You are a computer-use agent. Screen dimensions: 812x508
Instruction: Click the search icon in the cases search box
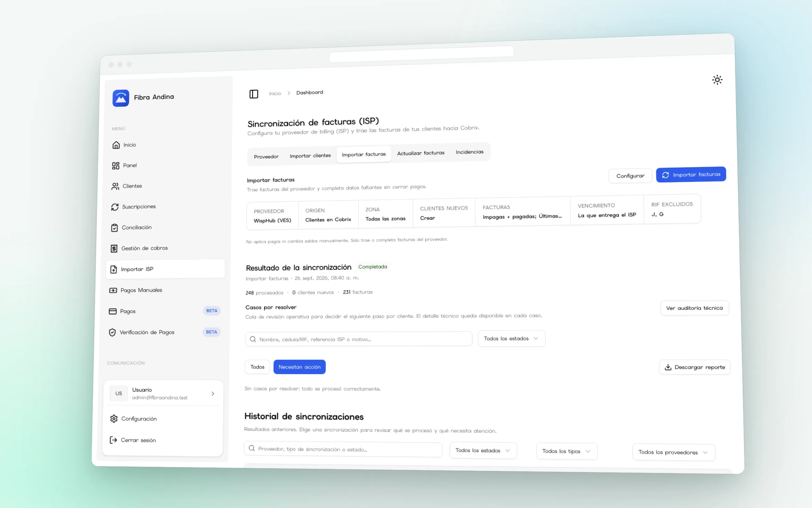(253, 339)
